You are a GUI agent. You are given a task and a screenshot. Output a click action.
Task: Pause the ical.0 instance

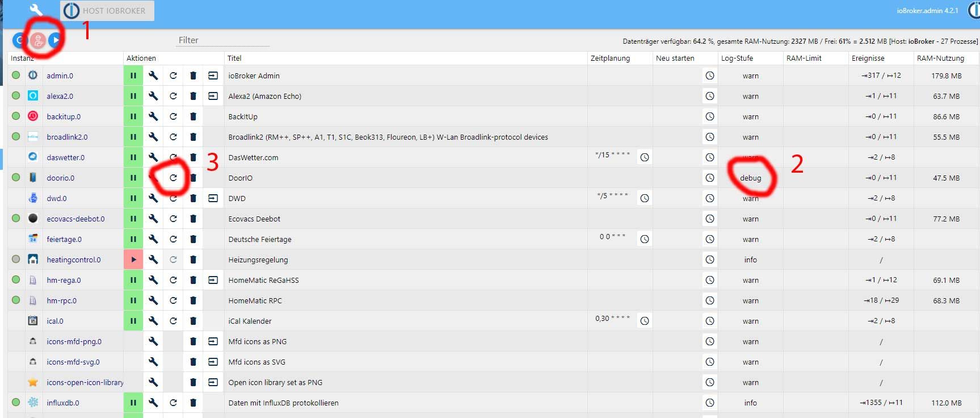click(133, 321)
